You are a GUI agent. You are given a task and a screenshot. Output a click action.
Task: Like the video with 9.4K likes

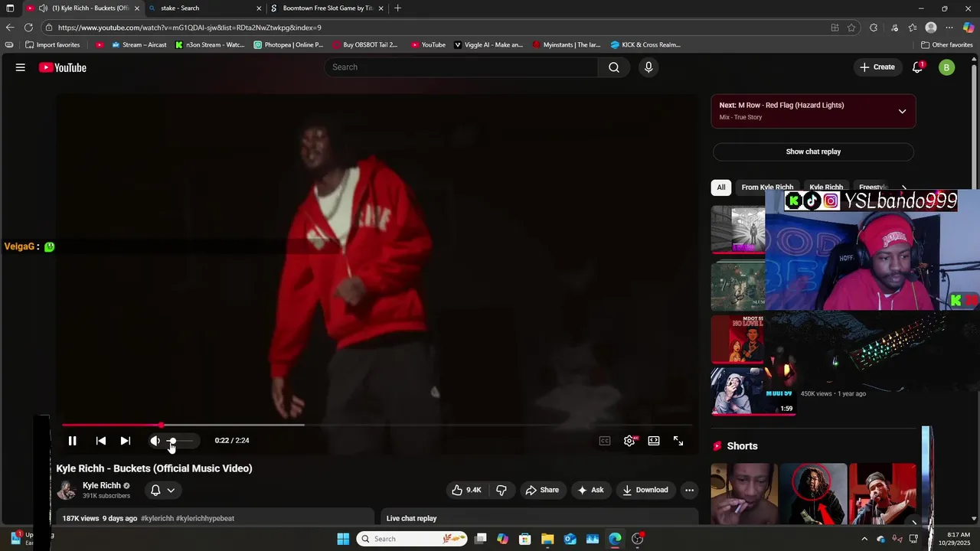tap(466, 490)
